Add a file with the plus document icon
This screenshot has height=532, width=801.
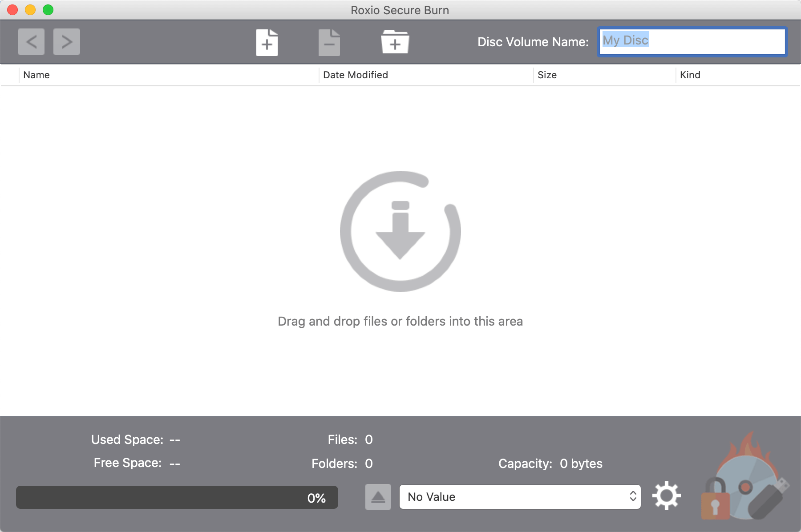coord(267,43)
